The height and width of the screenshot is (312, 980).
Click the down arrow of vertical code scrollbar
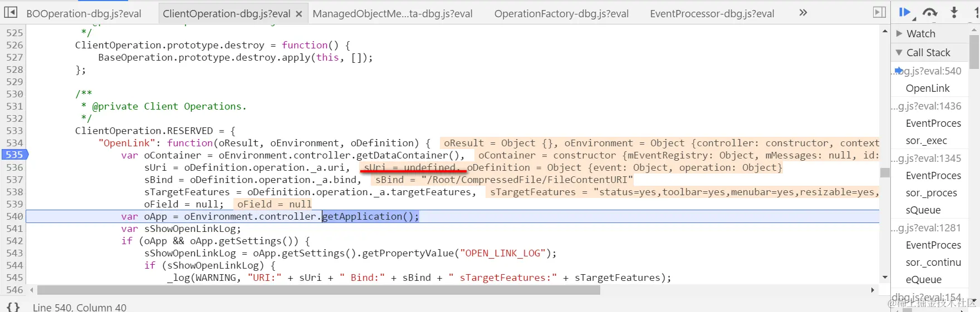coord(885,278)
